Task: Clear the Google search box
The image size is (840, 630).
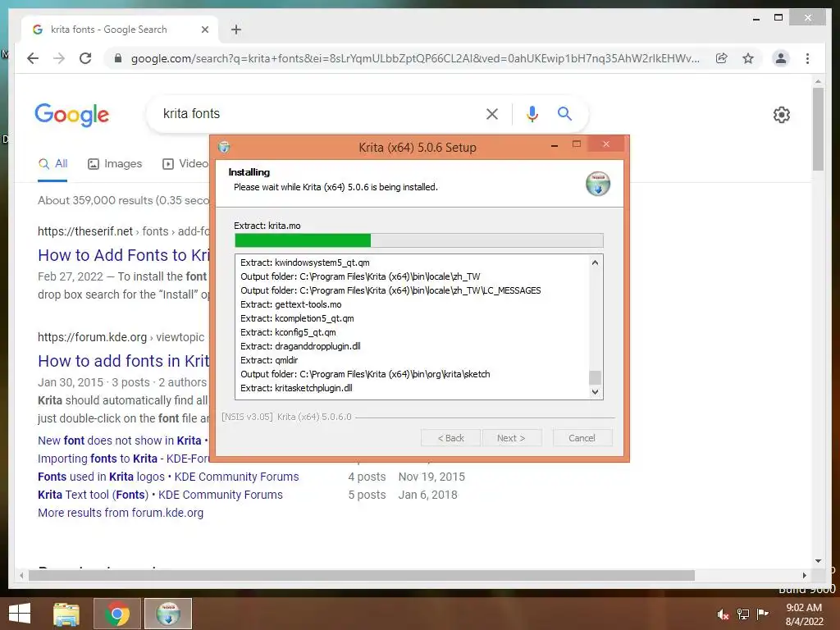Action: (x=492, y=113)
